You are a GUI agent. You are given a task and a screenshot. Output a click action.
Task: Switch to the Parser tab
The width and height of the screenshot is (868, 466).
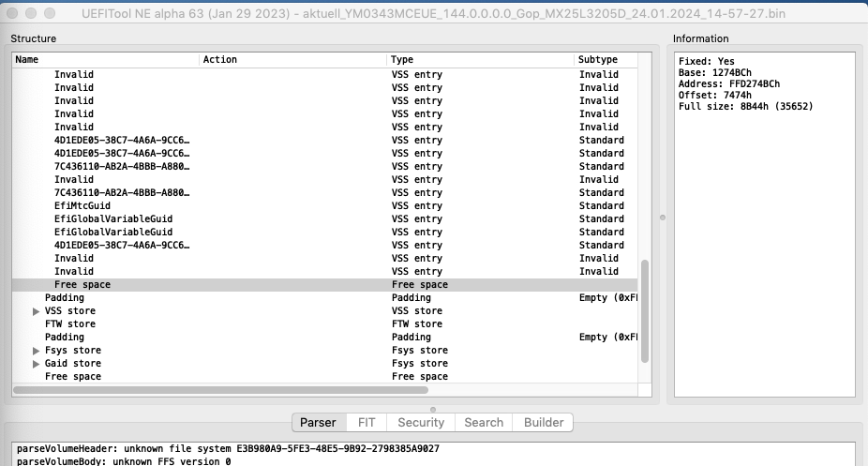tap(318, 422)
